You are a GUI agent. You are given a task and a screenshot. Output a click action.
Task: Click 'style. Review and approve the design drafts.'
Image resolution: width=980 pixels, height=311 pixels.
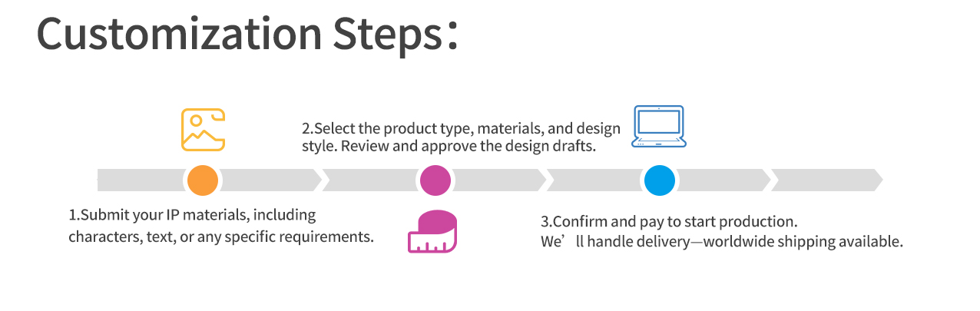(449, 147)
